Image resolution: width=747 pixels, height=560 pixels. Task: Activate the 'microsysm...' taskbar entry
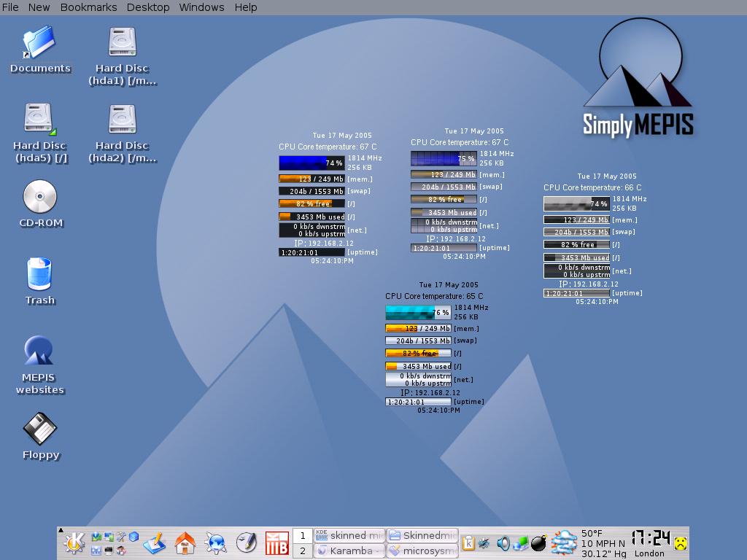(422, 551)
